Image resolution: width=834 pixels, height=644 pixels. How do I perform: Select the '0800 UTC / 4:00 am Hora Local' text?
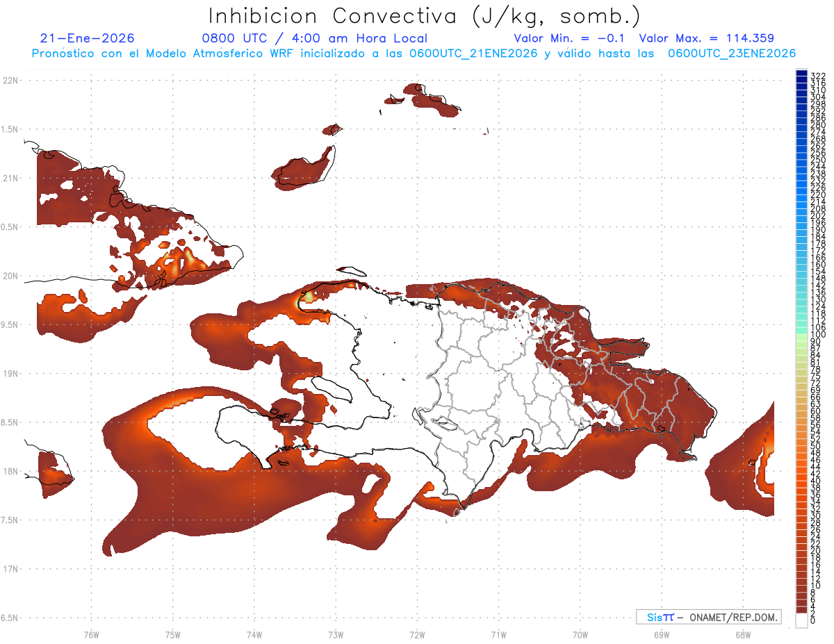pos(314,38)
